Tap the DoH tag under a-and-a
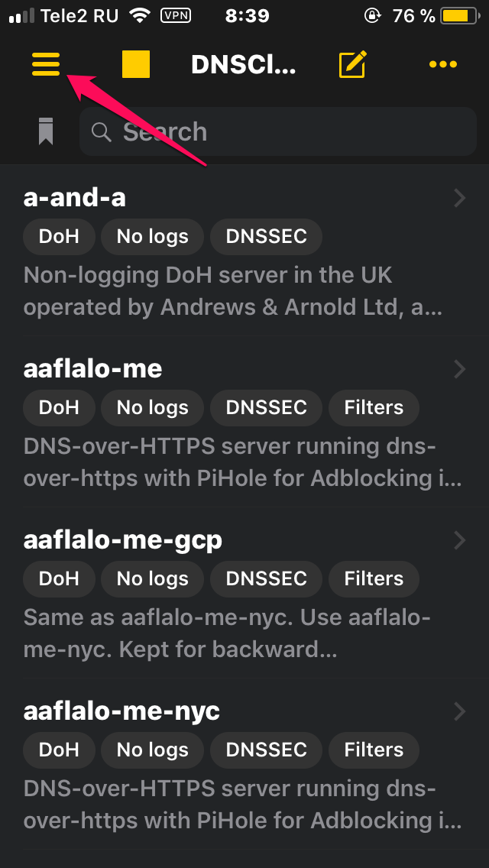The image size is (489, 868). coord(60,237)
